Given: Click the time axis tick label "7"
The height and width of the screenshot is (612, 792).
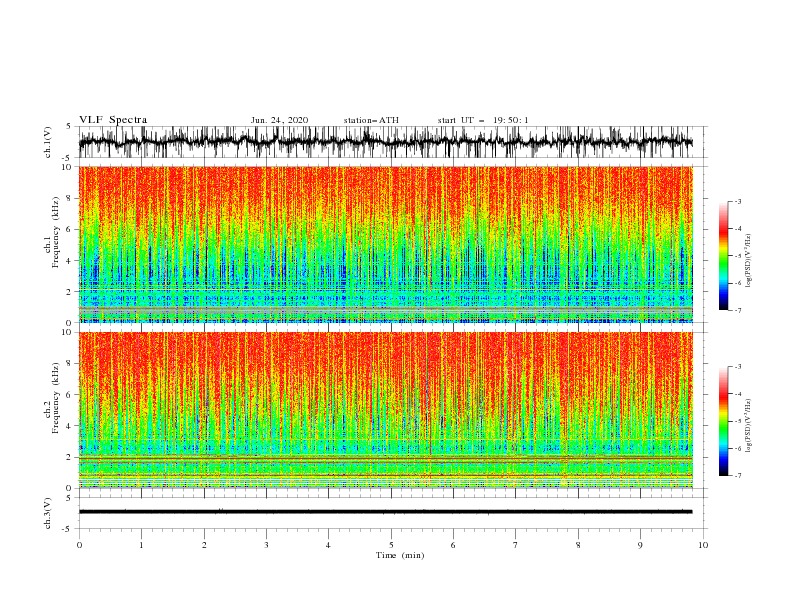Looking at the screenshot, I should pyautogui.click(x=516, y=545).
